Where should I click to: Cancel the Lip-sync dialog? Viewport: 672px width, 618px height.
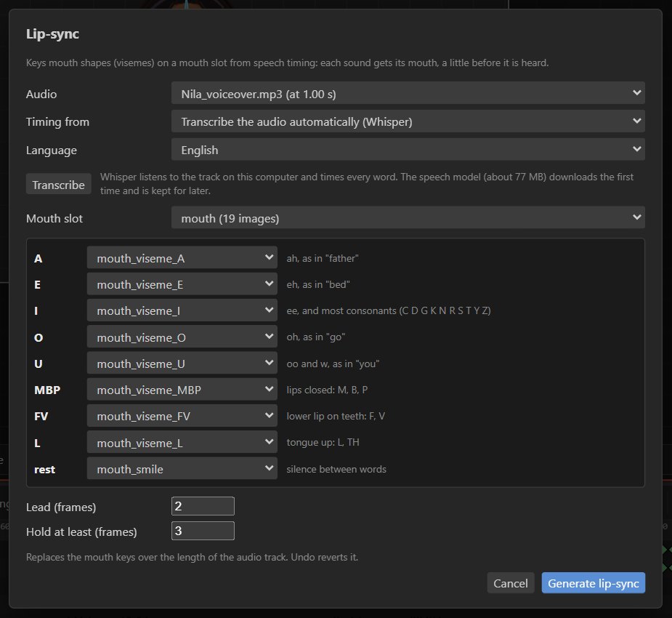511,583
